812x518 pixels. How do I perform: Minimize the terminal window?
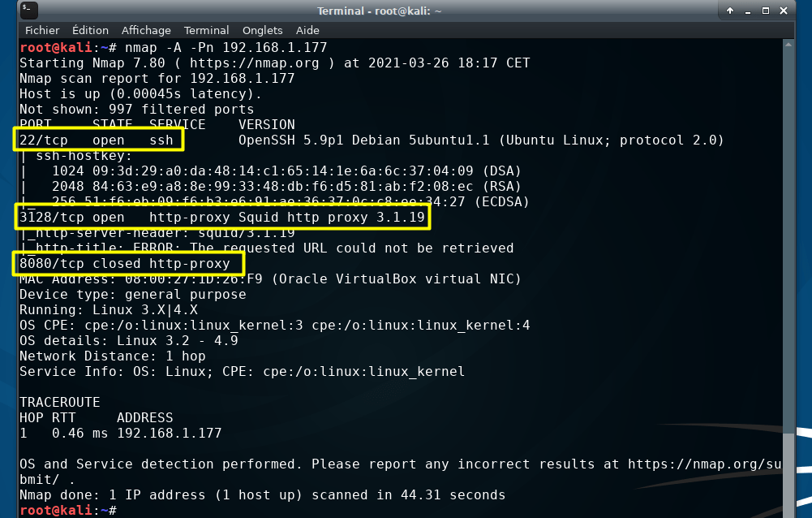(x=748, y=11)
